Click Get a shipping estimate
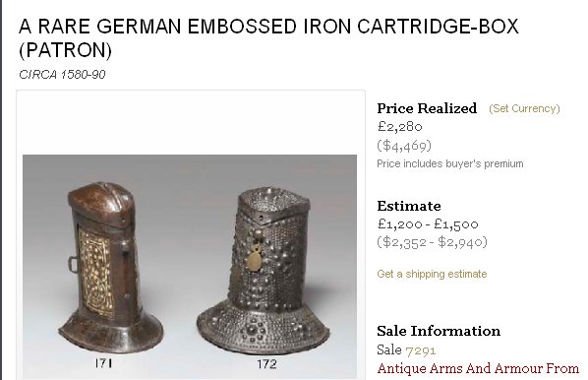This screenshot has width=588, height=380. click(x=432, y=274)
